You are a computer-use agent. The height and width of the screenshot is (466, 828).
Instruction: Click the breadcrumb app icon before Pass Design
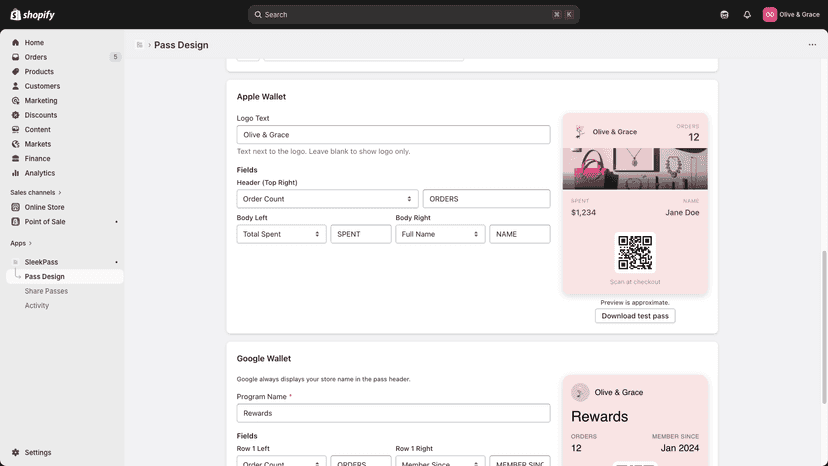click(139, 45)
